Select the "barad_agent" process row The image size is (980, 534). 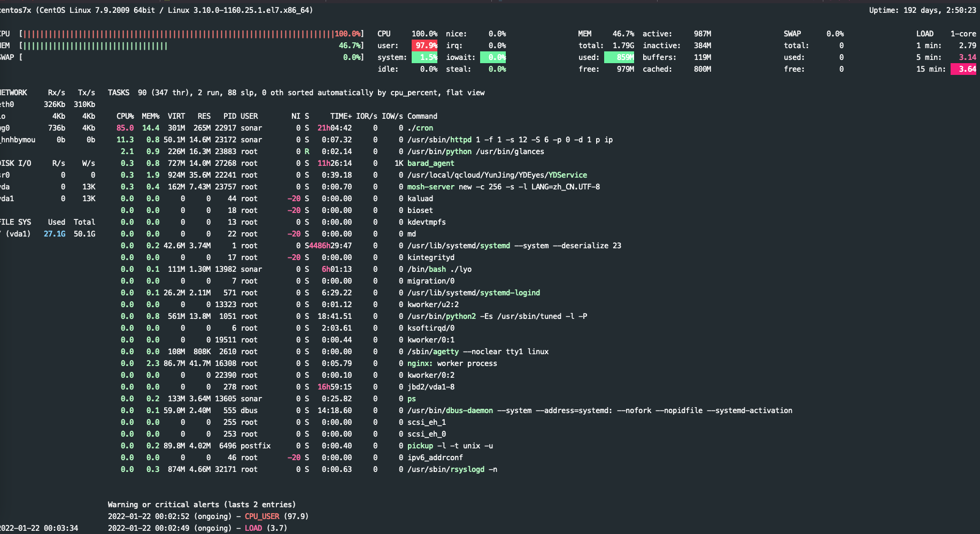click(x=285, y=163)
